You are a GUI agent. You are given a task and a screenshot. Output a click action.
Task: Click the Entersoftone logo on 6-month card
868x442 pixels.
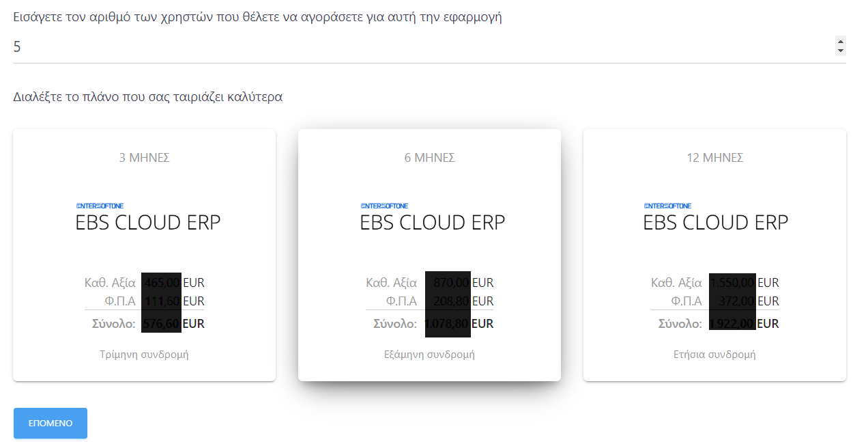384,206
